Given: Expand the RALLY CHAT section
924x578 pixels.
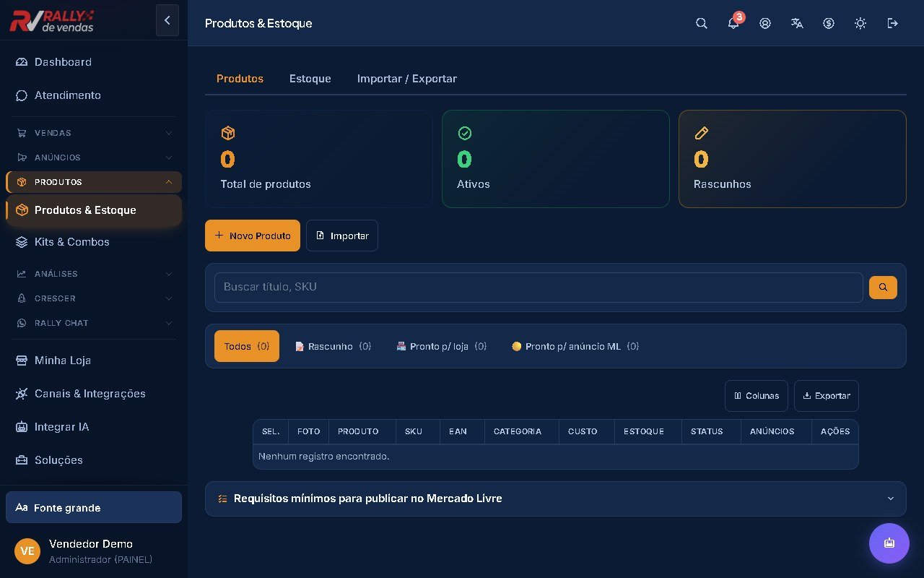Looking at the screenshot, I should pos(94,323).
